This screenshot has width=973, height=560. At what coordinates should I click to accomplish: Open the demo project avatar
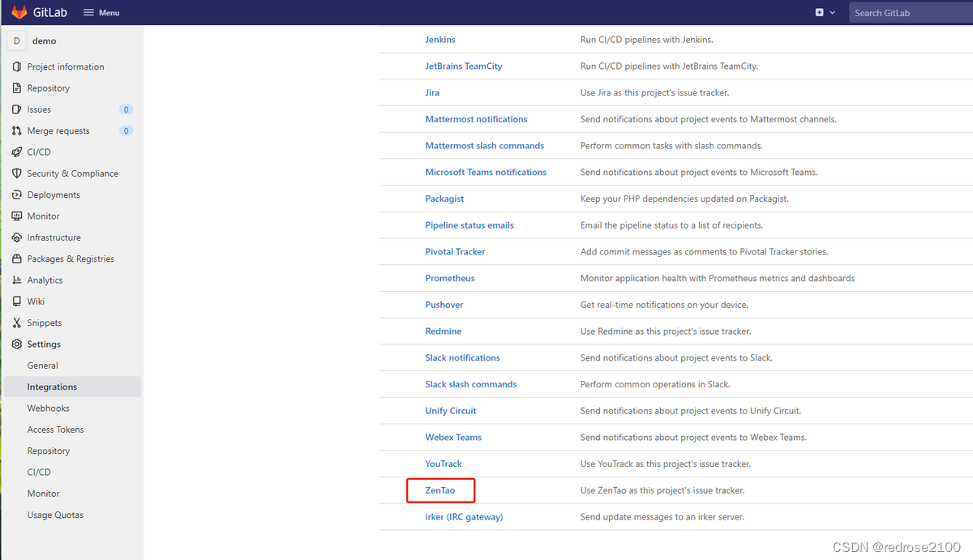[x=17, y=41]
